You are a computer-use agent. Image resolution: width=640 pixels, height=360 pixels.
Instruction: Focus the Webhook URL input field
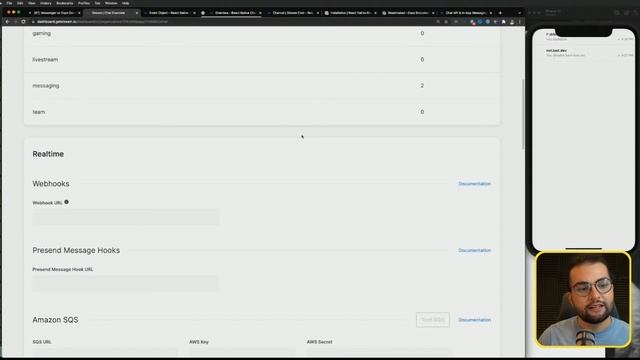click(126, 217)
